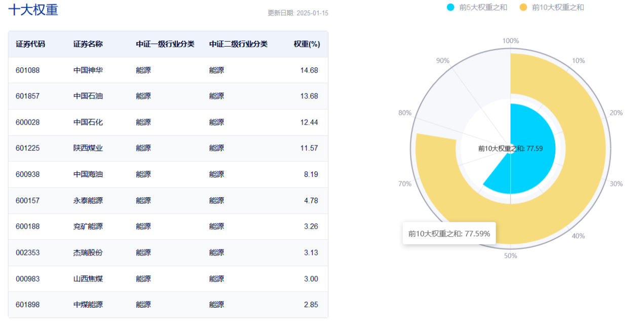644x330 pixels.
Task: Open the 中国石油 row name
Action: pos(88,96)
